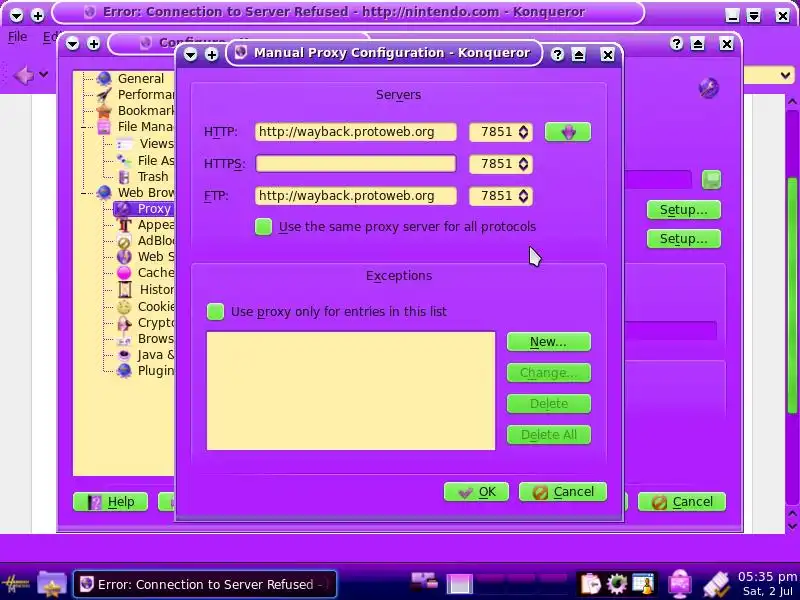Click Cancel in the Configure window
The width and height of the screenshot is (800, 600).
(682, 502)
